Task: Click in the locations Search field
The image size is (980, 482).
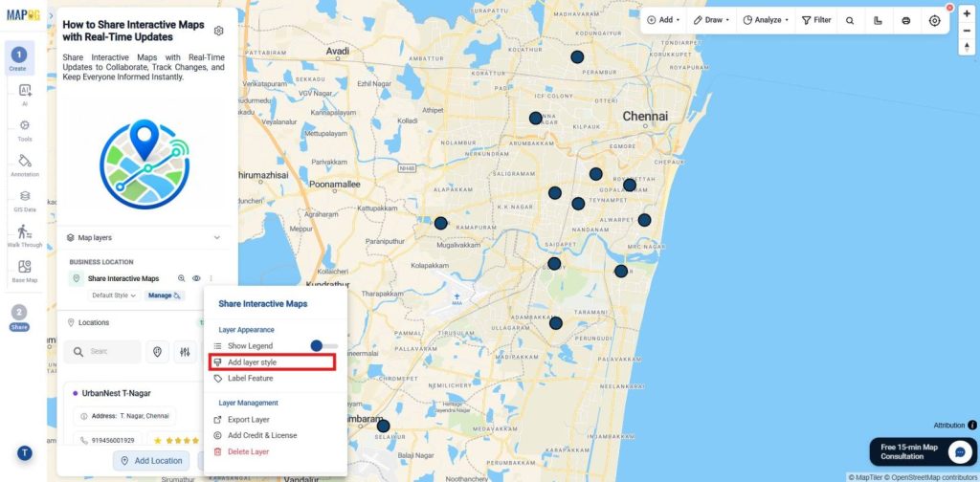Action: pyautogui.click(x=102, y=352)
